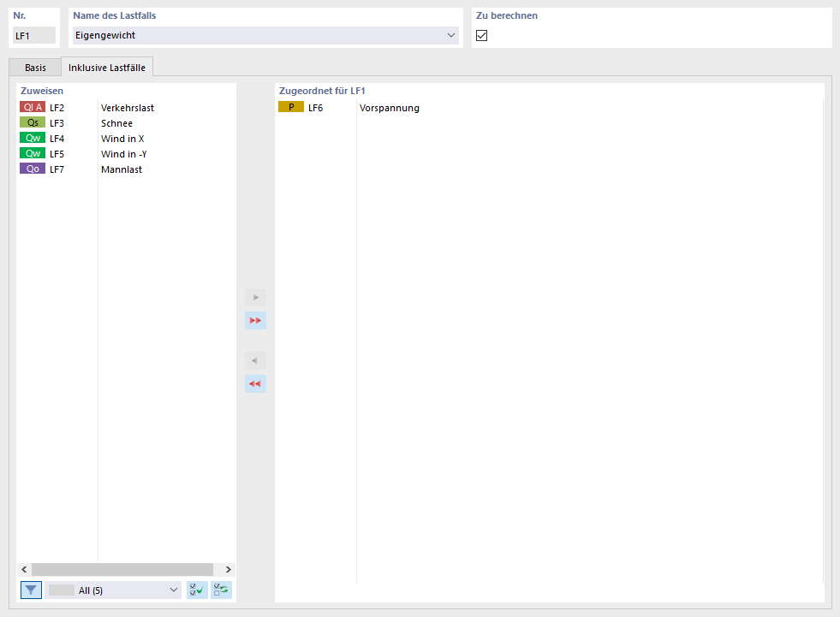This screenshot has height=617, width=840.
Task: Click the left scroll arrow of Zuweisen list
Action: click(x=24, y=569)
